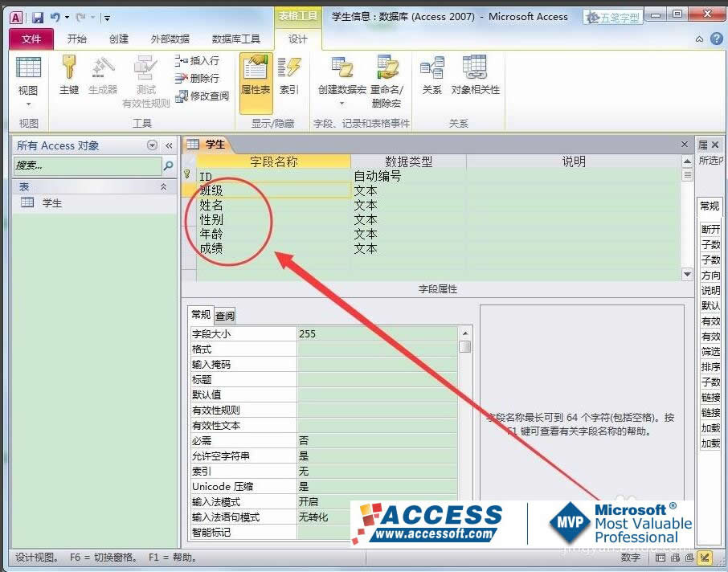
Task: Click the Undo icon in quick access toolbar
Action: tap(55, 17)
